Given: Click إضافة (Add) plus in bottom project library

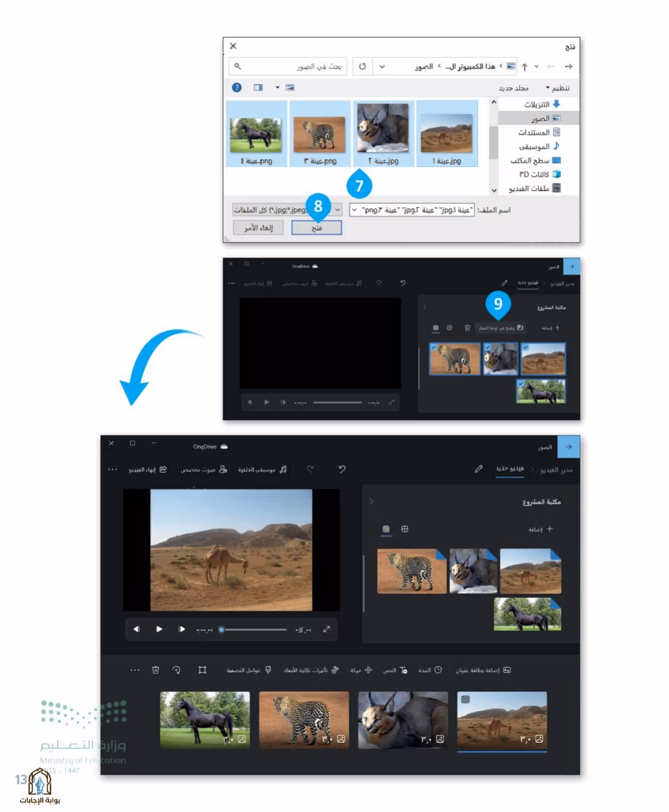Looking at the screenshot, I should pos(541,529).
